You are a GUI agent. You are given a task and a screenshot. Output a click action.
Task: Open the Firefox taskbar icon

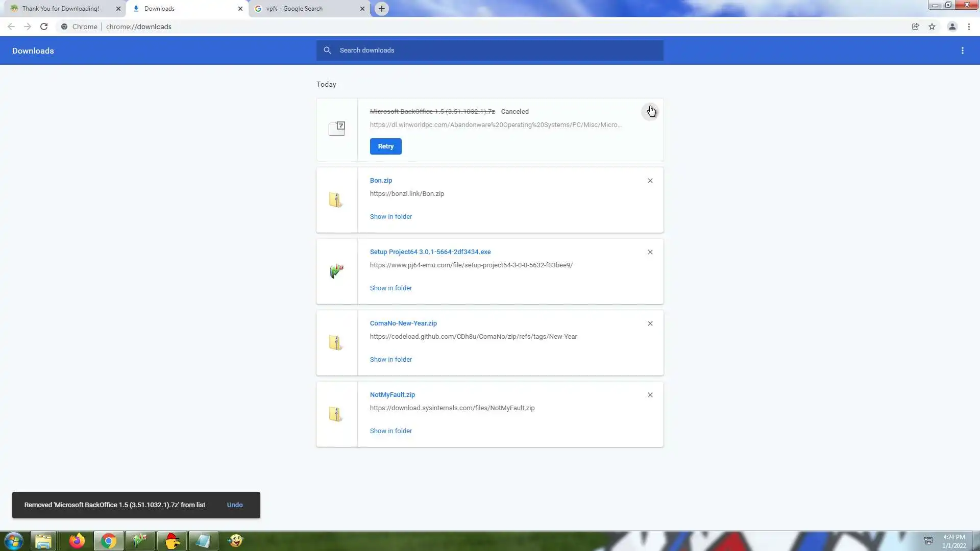[77, 541]
